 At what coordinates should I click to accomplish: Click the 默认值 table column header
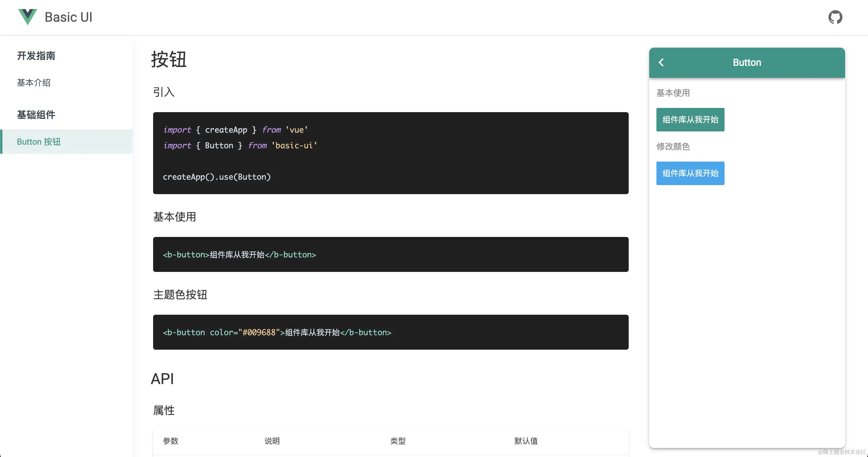click(526, 441)
